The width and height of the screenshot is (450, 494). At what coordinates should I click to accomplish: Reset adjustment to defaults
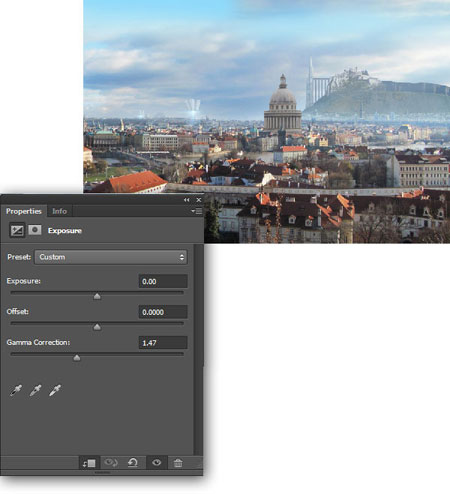[x=133, y=463]
